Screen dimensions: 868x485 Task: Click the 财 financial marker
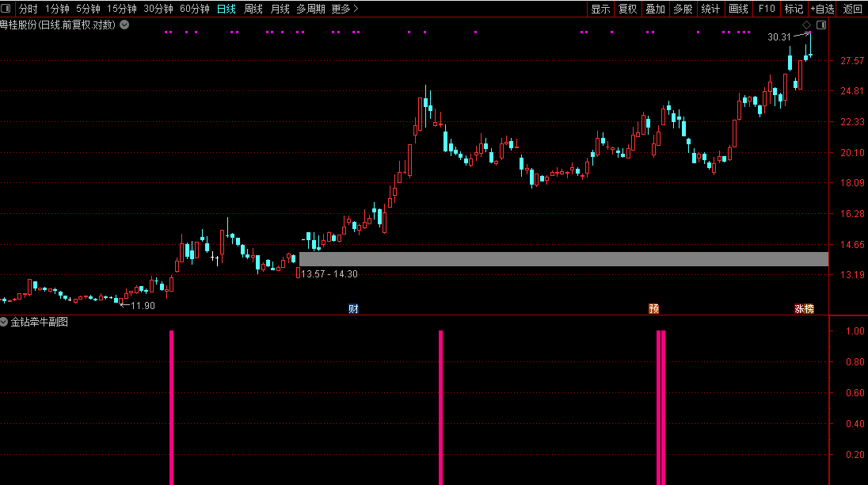coord(353,308)
